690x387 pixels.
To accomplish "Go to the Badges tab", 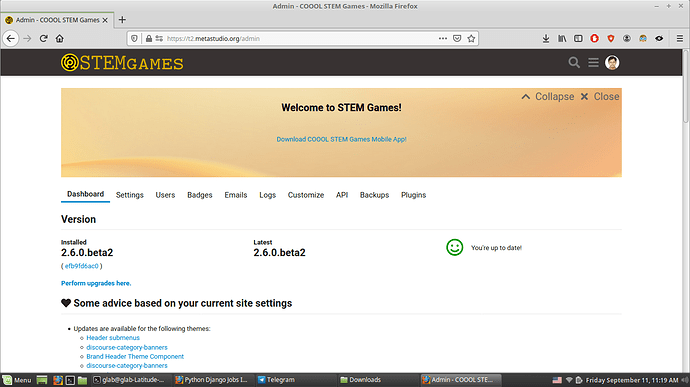I will pos(199,195).
